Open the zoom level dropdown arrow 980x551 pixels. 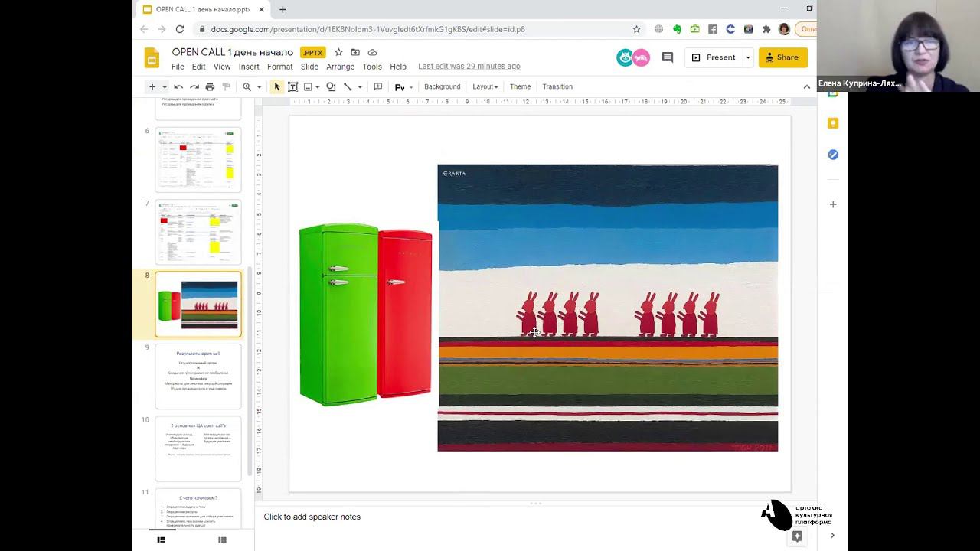(259, 87)
